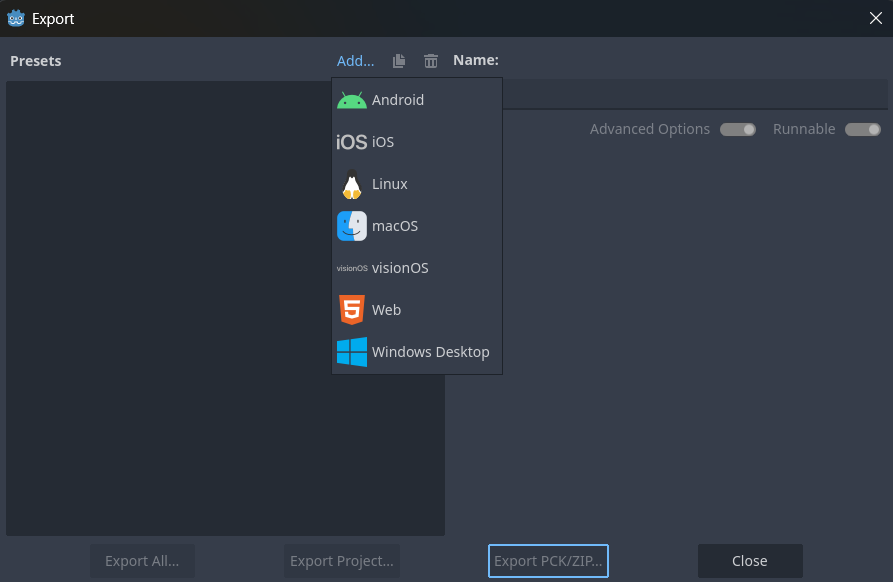Click the Godot logo in the title bar
The width and height of the screenshot is (893, 582).
[15, 18]
